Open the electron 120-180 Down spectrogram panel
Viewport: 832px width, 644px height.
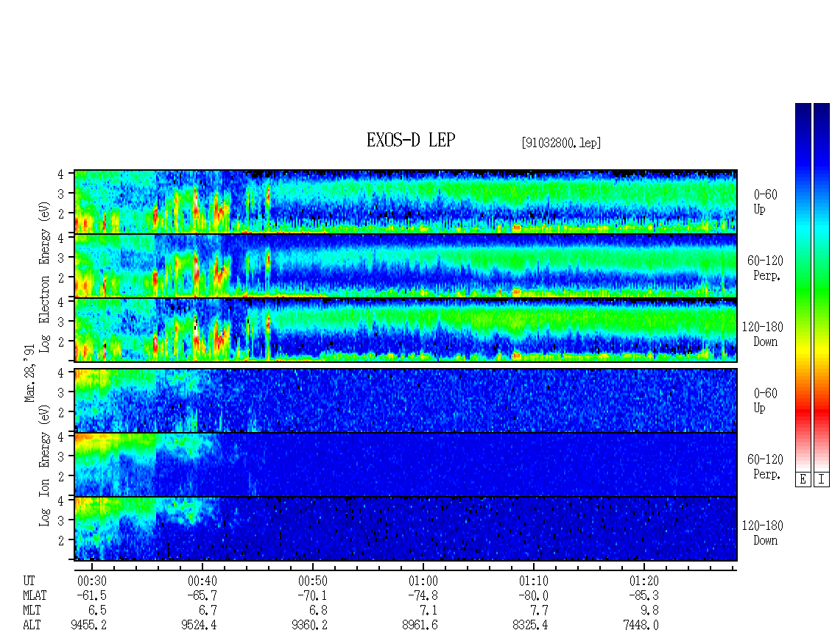coord(406,330)
